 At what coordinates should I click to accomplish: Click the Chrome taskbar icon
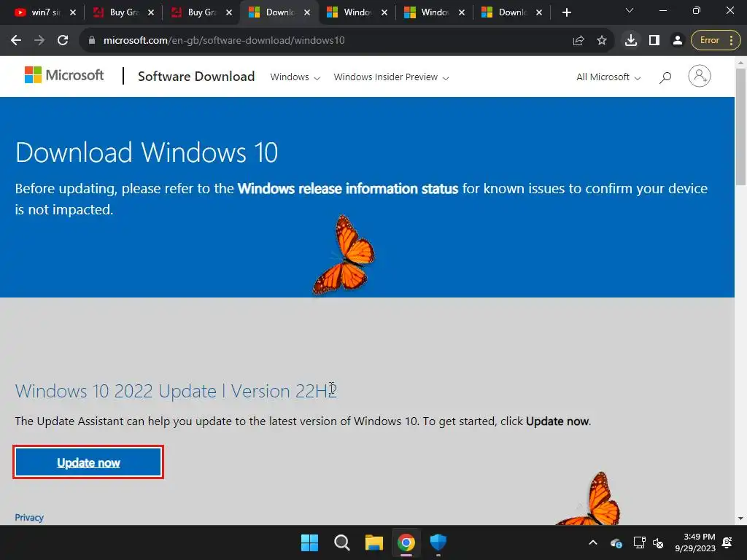click(x=406, y=542)
